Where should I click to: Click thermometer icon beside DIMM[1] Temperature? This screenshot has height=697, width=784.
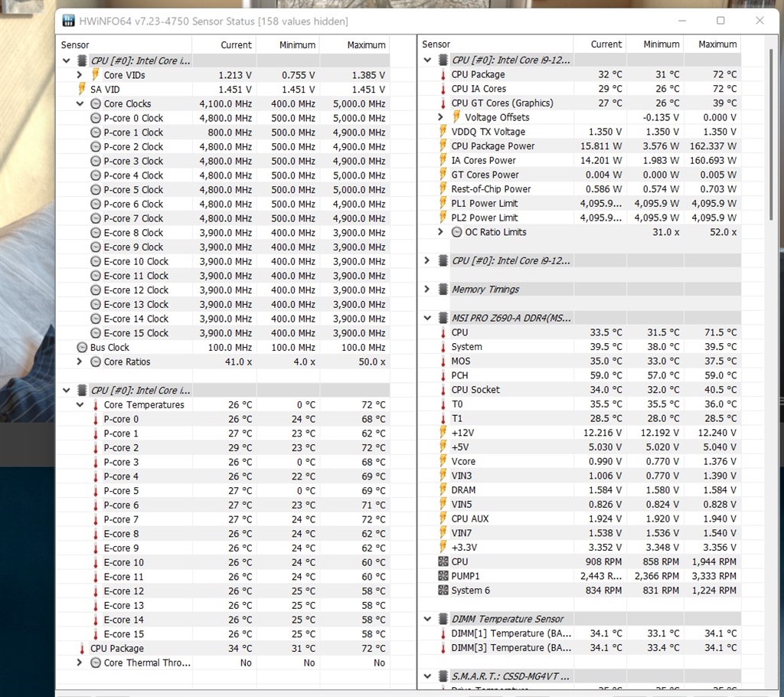pos(443,633)
